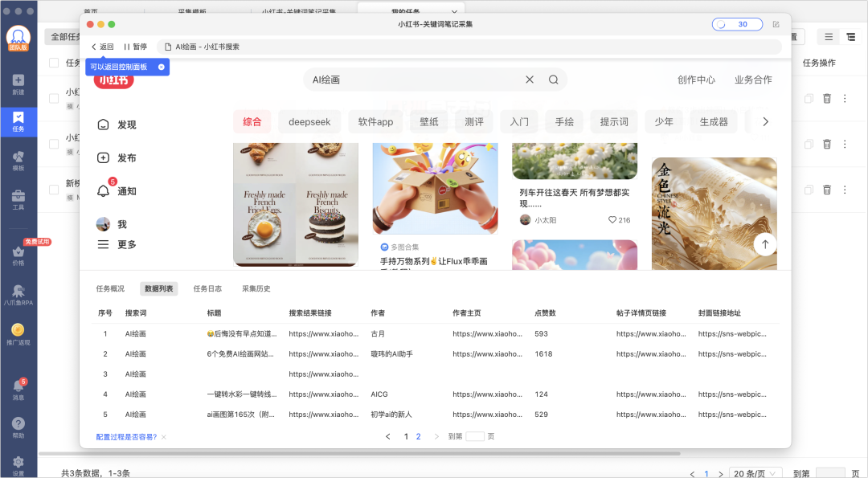The image size is (868, 478).
Task: Select the 生成器 filter chip
Action: [x=714, y=122]
